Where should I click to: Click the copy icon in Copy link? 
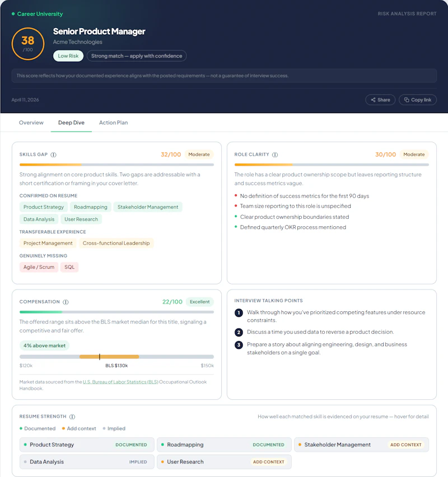[407, 100]
